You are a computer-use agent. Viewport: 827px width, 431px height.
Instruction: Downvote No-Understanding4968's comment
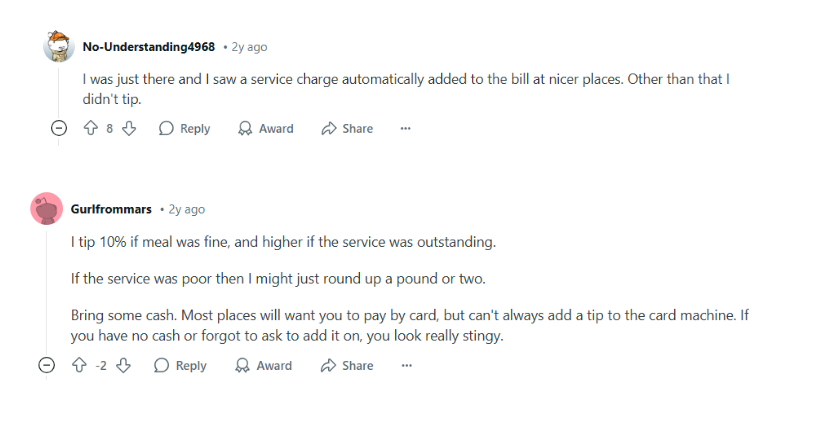(128, 128)
